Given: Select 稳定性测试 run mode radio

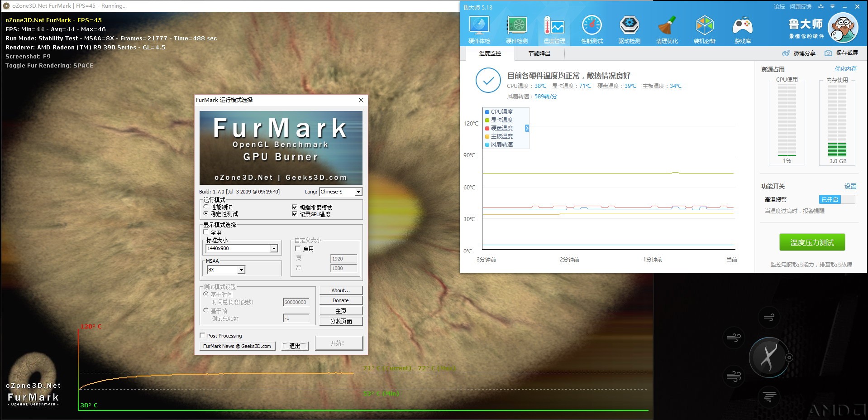Looking at the screenshot, I should point(206,213).
